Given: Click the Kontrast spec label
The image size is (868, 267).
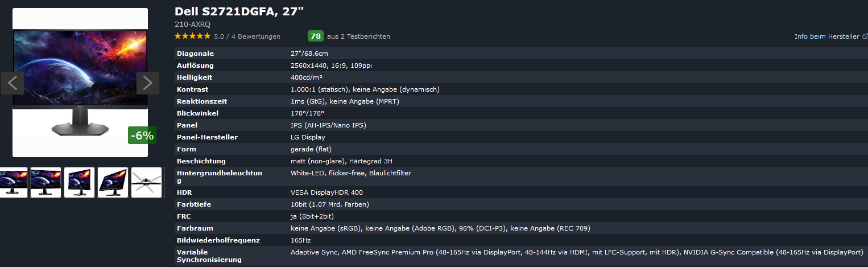Looking at the screenshot, I should (192, 89).
